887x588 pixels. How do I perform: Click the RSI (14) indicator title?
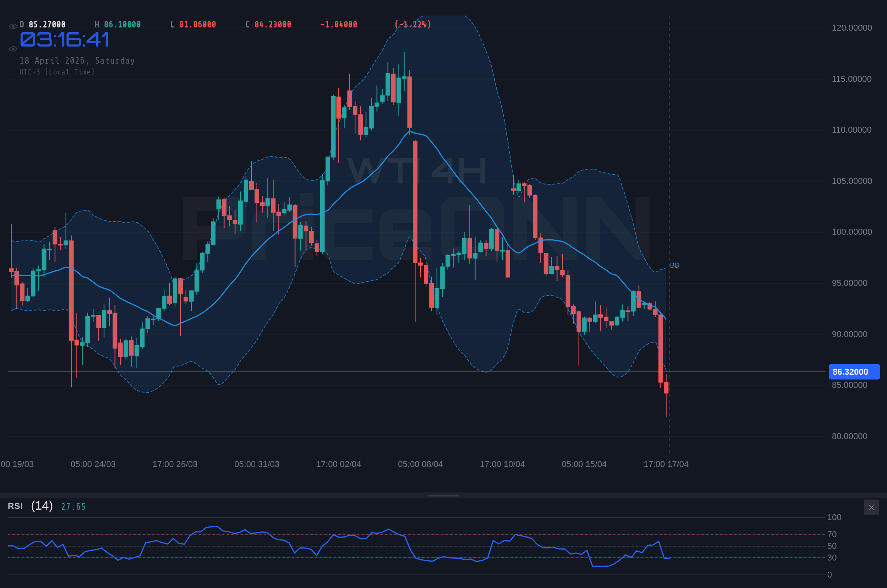[30, 506]
